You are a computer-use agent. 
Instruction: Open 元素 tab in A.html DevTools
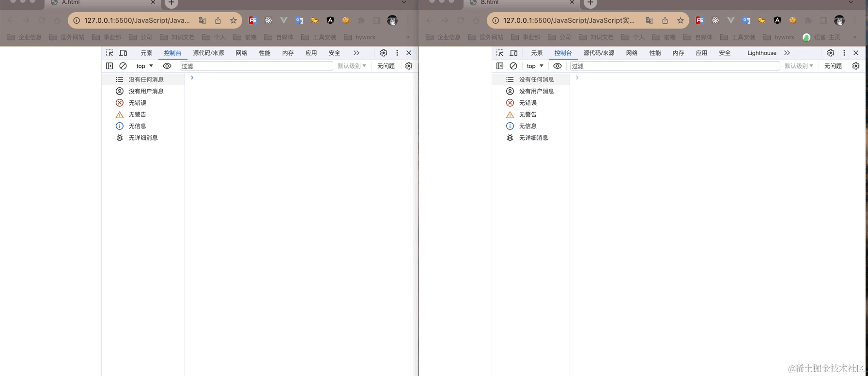click(x=146, y=53)
